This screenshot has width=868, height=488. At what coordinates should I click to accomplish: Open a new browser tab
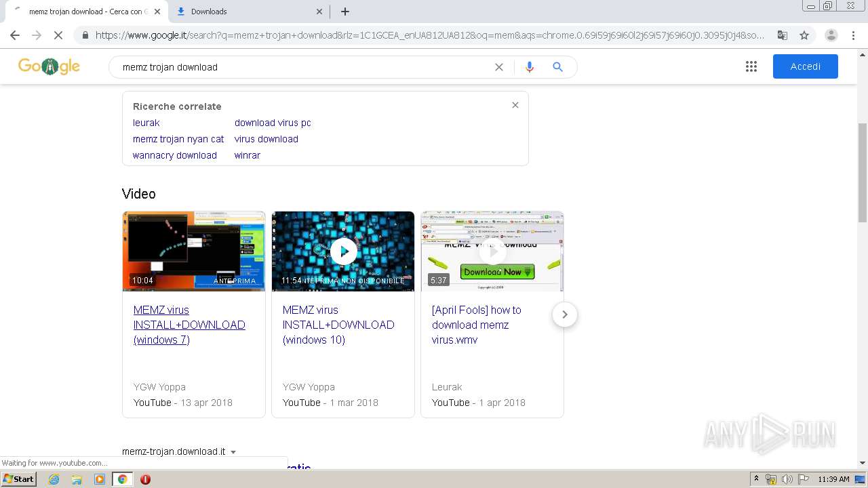345,12
